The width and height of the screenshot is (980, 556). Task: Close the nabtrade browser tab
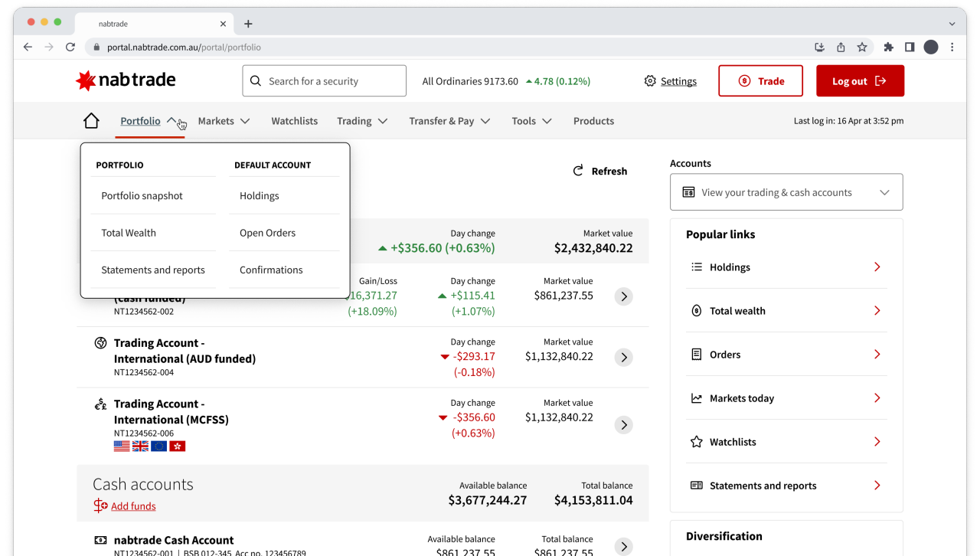223,24
